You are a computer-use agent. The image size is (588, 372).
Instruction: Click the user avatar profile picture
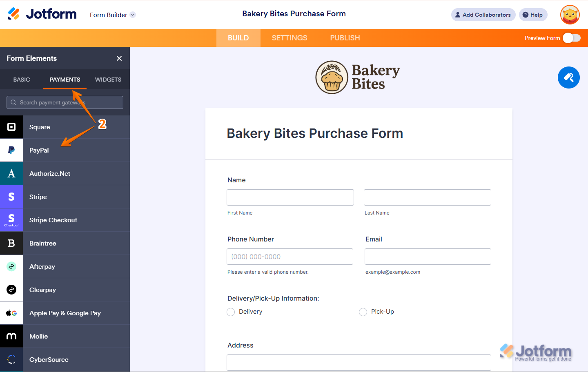(570, 15)
